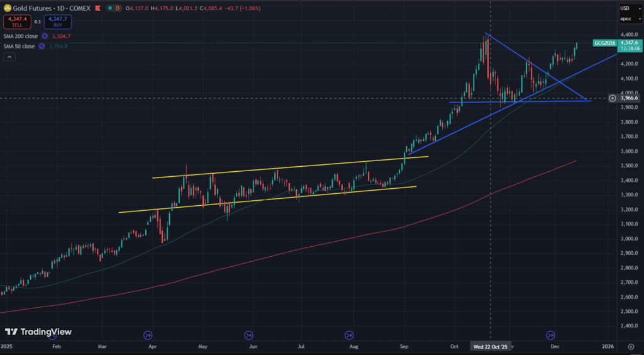
Task: Click the GCG2026 price label
Action: (603, 43)
